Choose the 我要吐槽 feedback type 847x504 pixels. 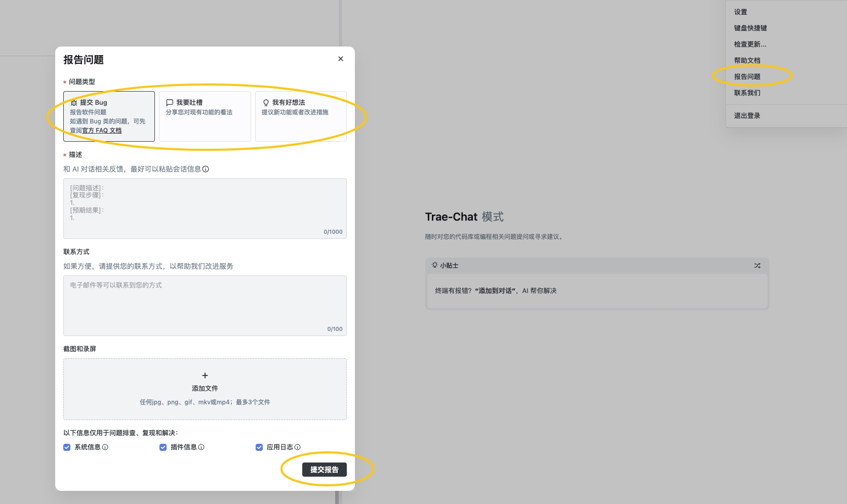coord(205,116)
